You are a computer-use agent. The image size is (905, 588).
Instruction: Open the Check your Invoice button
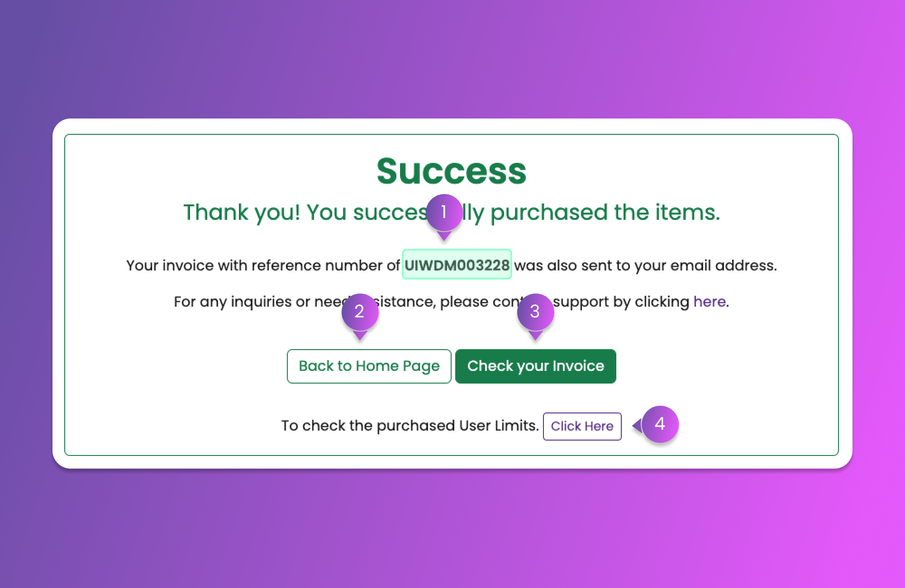click(535, 366)
